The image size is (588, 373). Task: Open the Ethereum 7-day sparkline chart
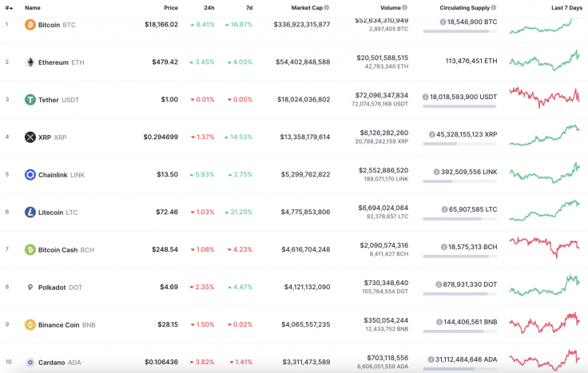tap(544, 61)
